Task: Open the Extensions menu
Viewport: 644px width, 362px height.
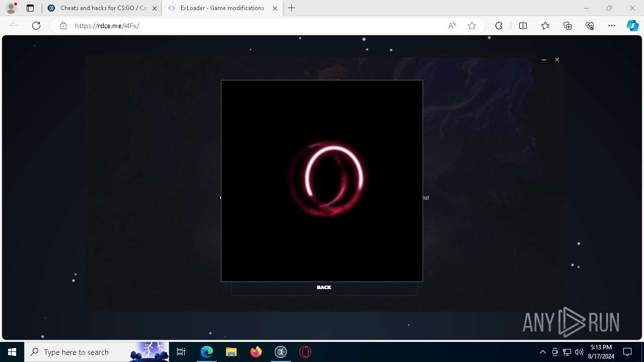Action: 499,26
